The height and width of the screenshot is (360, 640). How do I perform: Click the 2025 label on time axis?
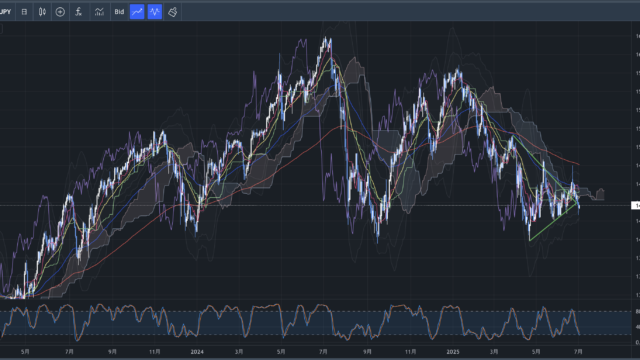coord(453,351)
